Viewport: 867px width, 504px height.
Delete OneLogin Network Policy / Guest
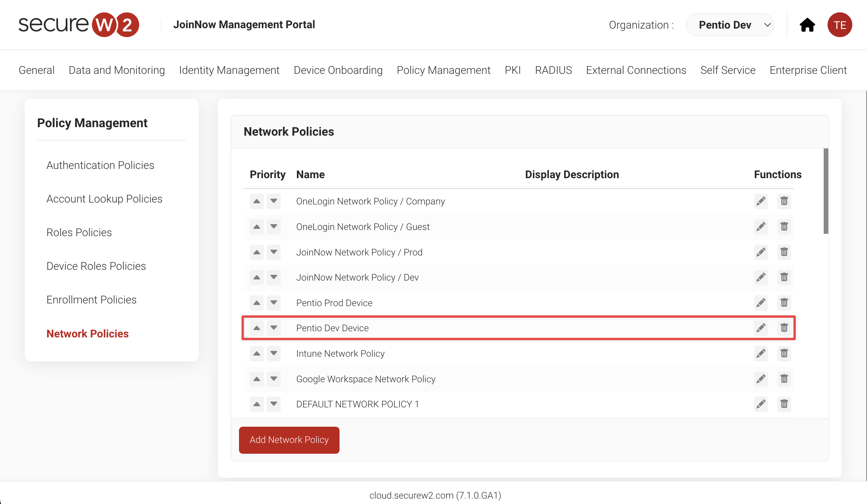(784, 226)
